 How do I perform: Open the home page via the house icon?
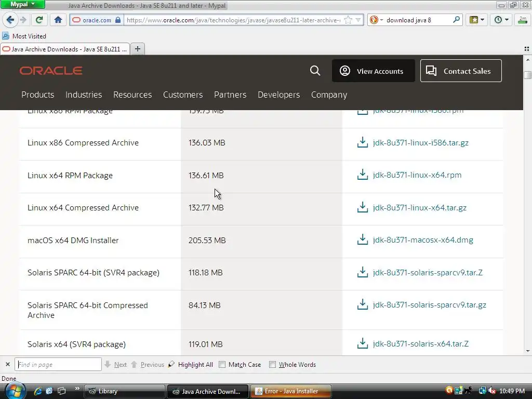point(58,20)
